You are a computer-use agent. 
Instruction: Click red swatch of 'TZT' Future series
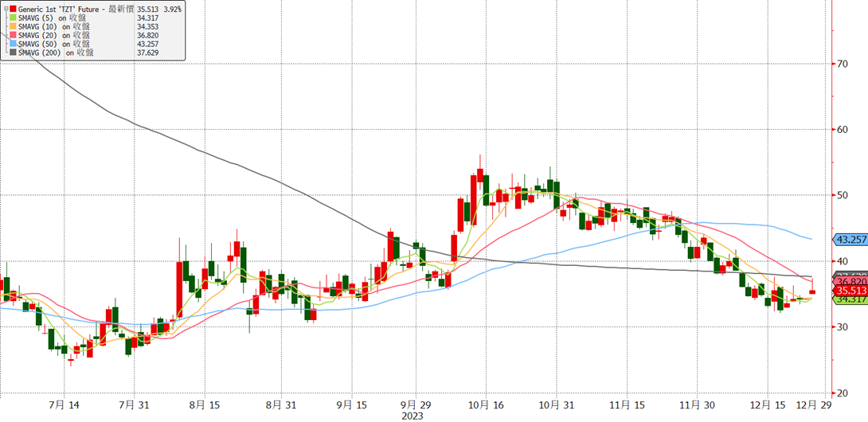pos(13,10)
